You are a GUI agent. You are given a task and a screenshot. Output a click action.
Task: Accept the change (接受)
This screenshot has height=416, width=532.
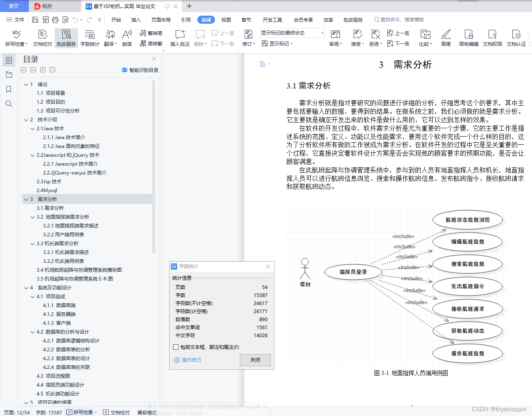coord(357,38)
